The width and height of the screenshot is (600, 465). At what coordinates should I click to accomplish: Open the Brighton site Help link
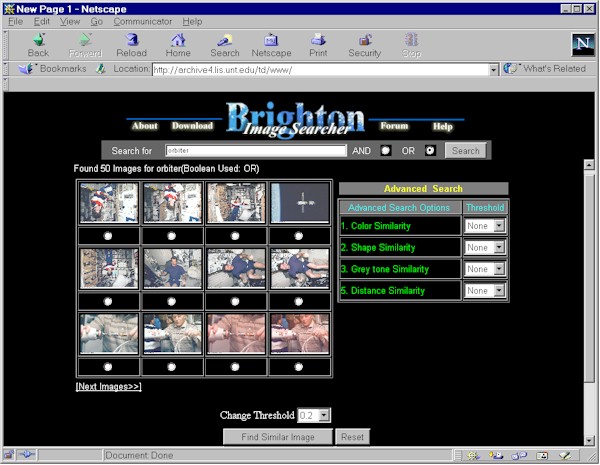tap(443, 126)
